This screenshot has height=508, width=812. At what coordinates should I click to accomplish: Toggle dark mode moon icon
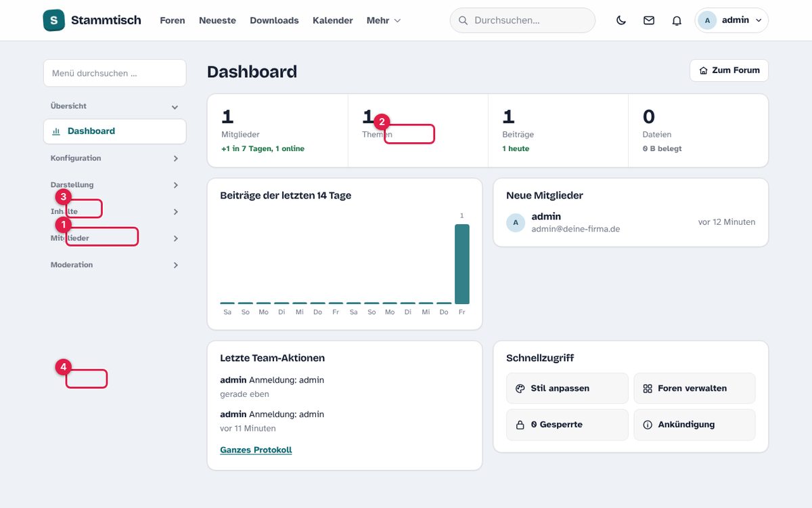click(621, 20)
